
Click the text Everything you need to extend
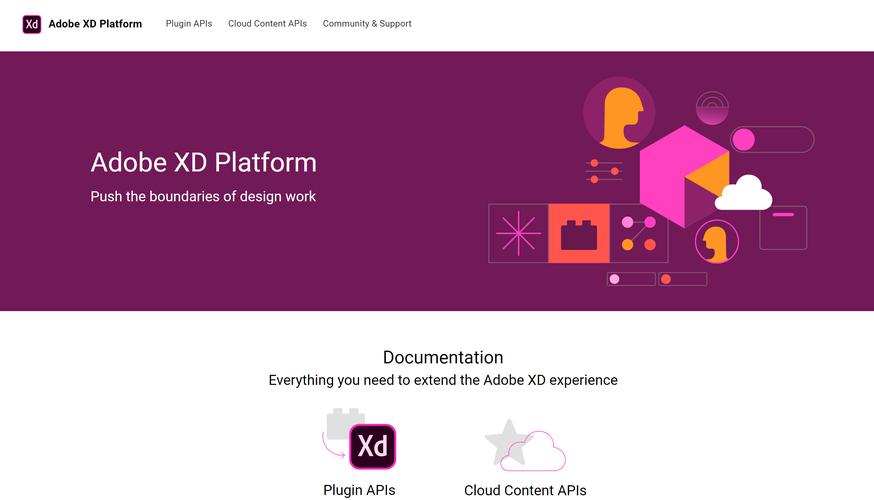pyautogui.click(x=443, y=380)
